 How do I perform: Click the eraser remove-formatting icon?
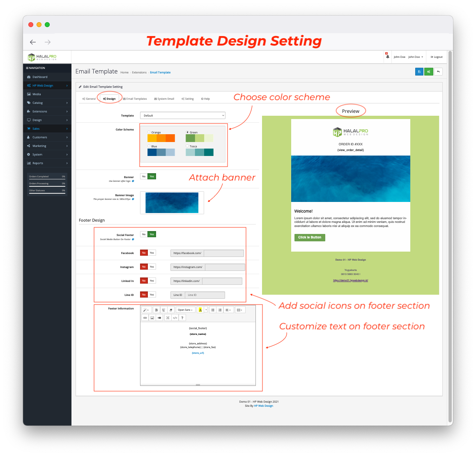point(171,310)
